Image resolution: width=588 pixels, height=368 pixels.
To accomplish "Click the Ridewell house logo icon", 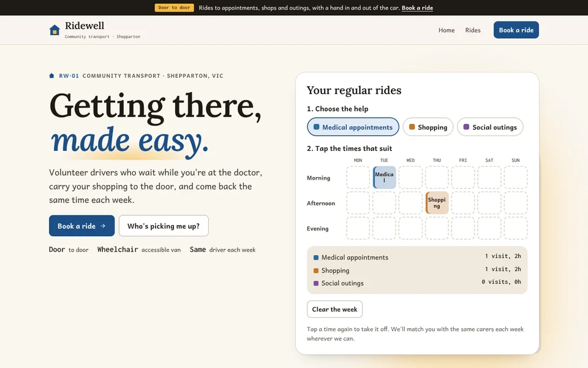I will 55,30.
